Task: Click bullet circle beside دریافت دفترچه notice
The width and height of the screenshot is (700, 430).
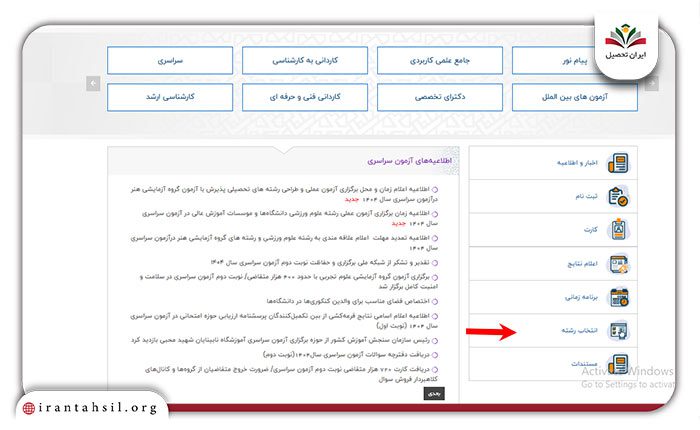Action: [x=435, y=355]
